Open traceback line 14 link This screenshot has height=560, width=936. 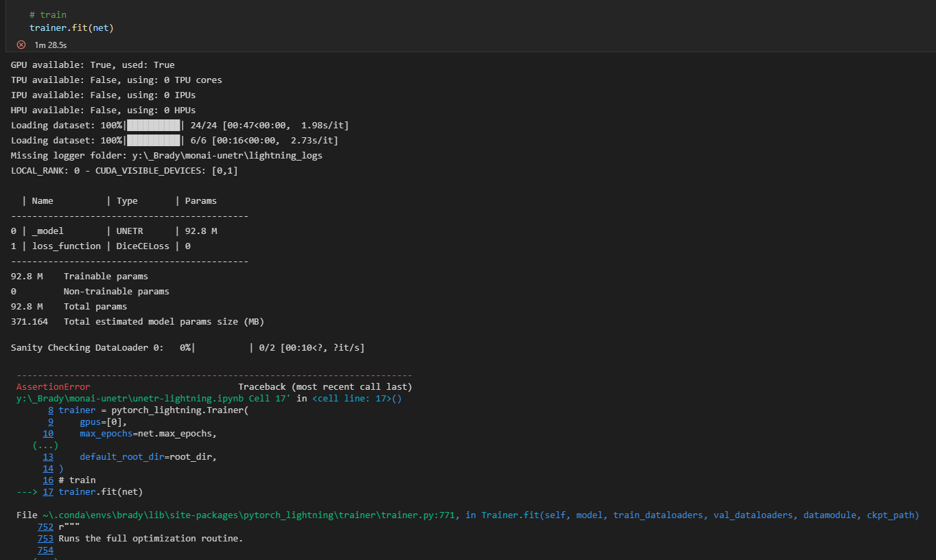tap(48, 468)
